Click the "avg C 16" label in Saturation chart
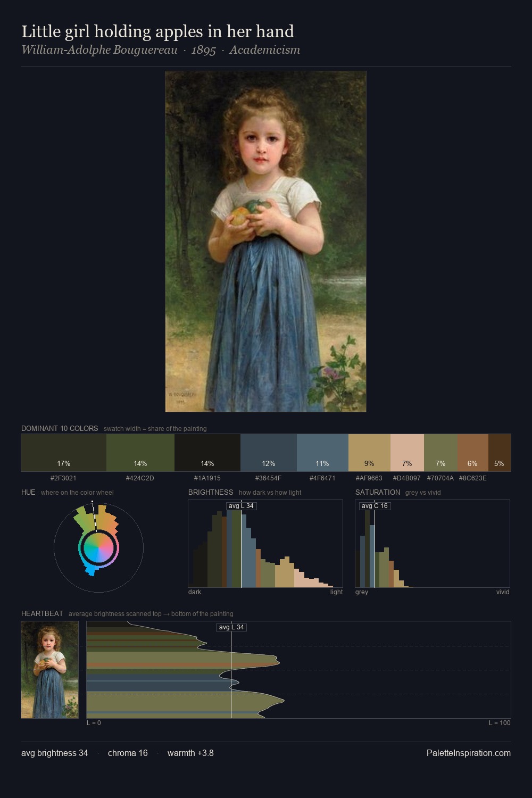This screenshot has width=532, height=798. tap(375, 506)
